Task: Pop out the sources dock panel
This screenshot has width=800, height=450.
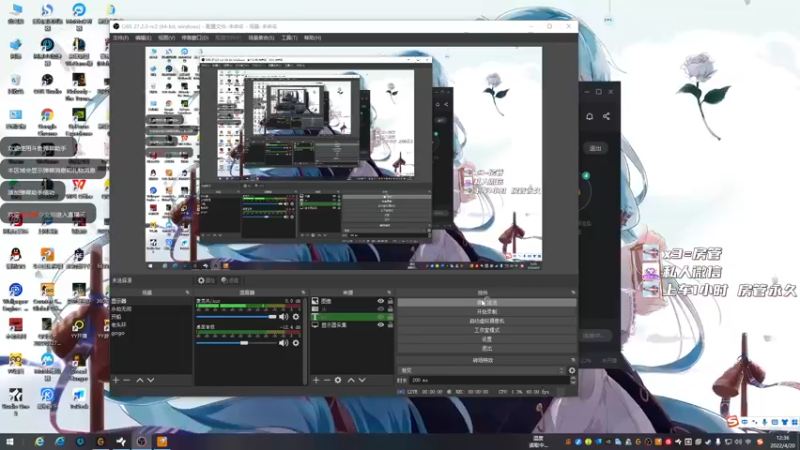Action: pos(389,292)
